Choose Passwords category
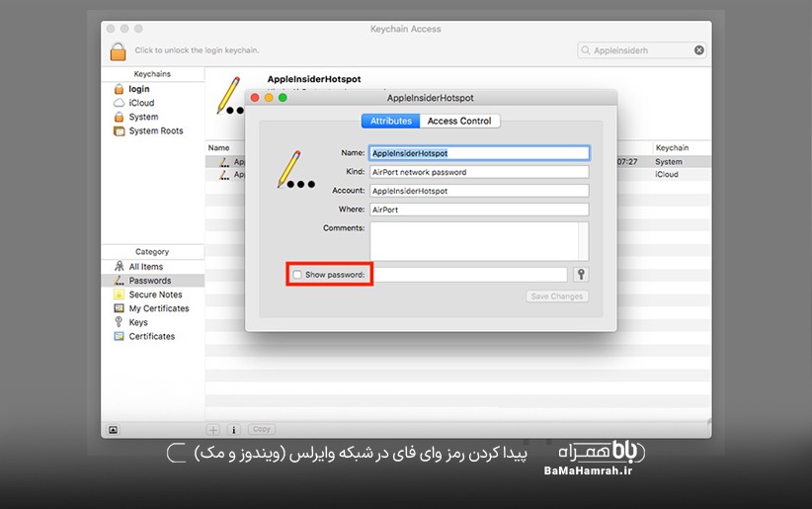 150,281
